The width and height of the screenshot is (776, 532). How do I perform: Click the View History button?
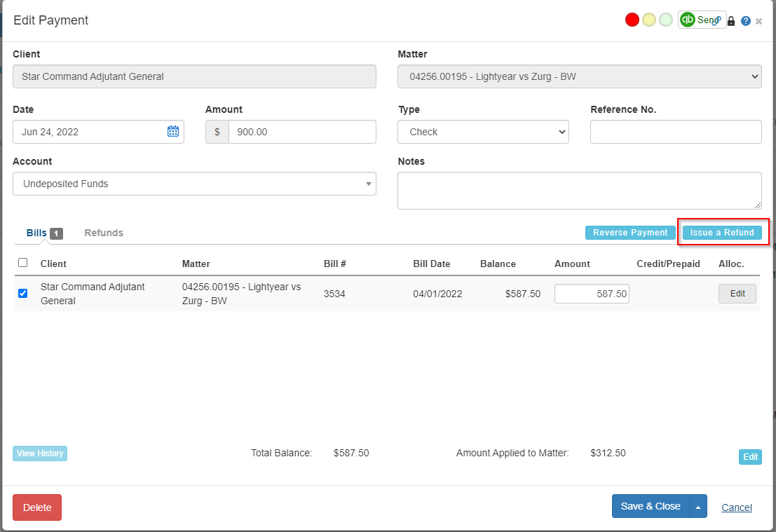pos(40,453)
